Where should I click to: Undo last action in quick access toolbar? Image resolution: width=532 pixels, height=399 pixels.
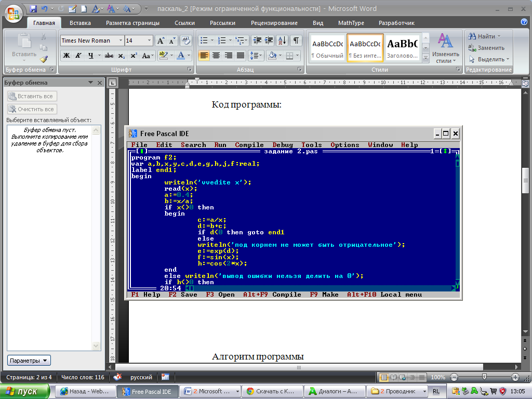[x=44, y=9]
